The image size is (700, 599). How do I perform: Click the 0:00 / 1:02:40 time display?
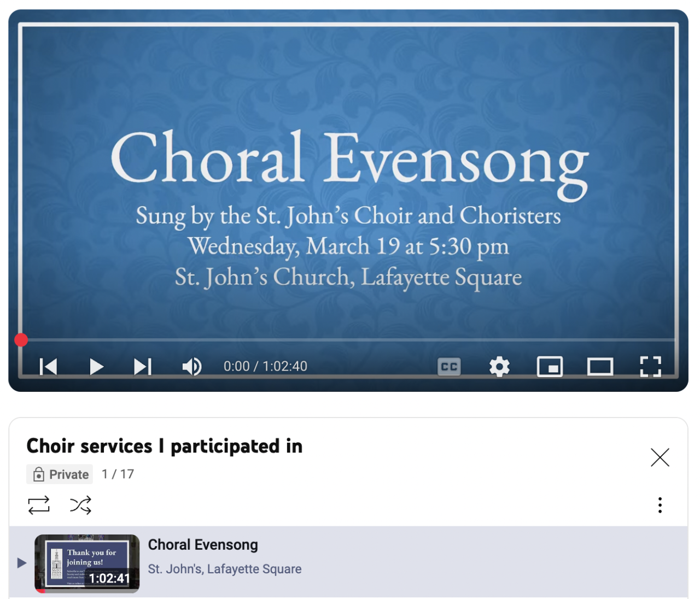pyautogui.click(x=265, y=366)
